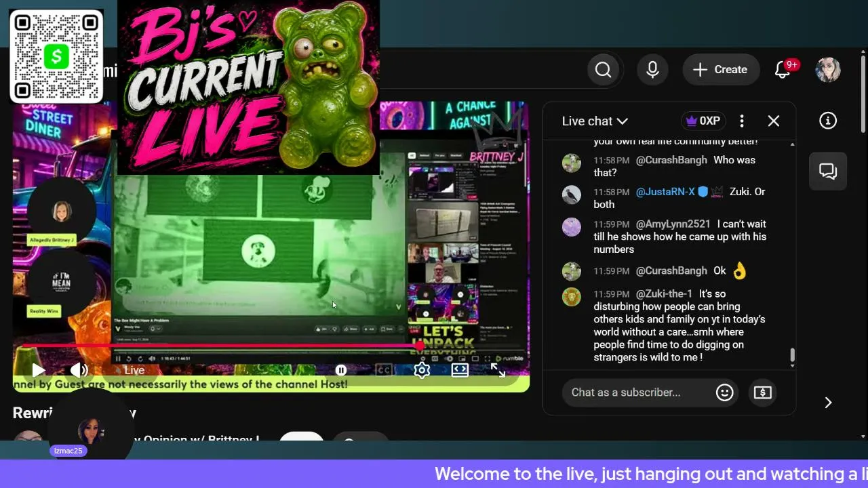Screen dimensions: 868x488
Task: Click avatar beside @JustaRN-X message
Action: [x=572, y=195]
